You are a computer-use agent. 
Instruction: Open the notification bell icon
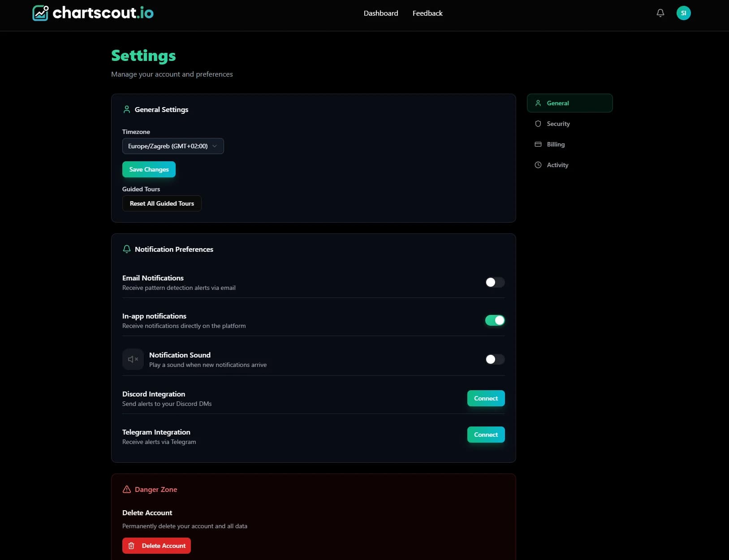point(660,13)
